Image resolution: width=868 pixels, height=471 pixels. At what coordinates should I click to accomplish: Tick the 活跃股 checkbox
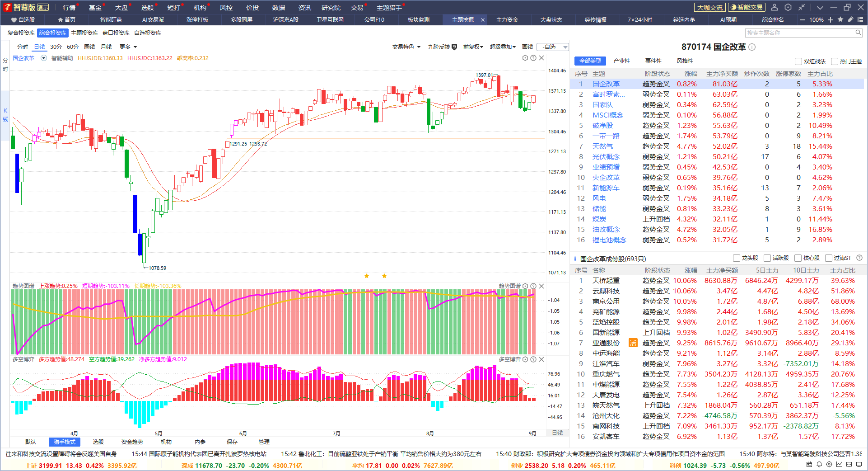coord(767,258)
